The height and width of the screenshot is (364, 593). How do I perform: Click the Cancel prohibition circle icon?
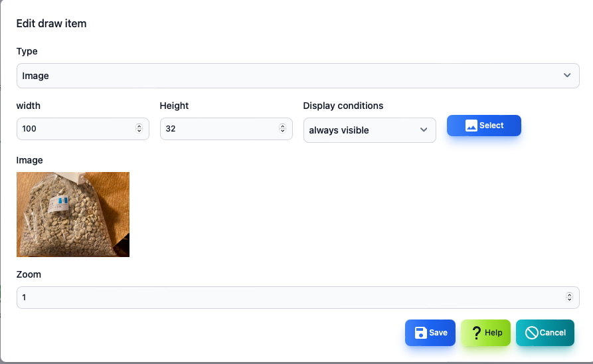point(531,333)
